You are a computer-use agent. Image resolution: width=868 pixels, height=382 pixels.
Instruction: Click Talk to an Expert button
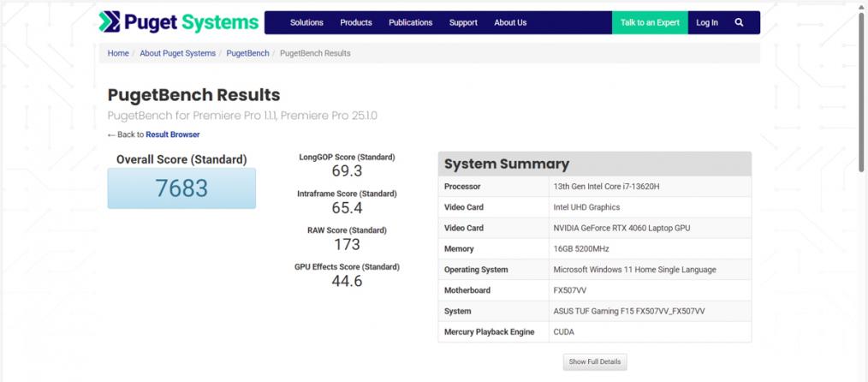pyautogui.click(x=650, y=23)
